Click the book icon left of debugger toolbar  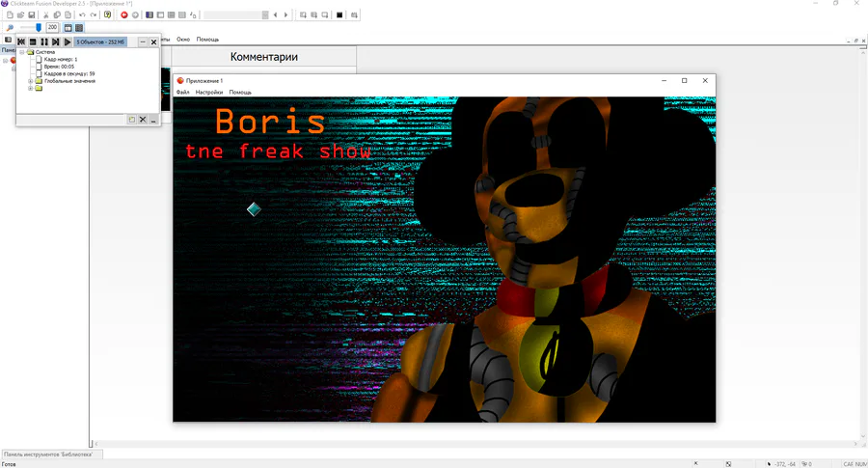8,40
